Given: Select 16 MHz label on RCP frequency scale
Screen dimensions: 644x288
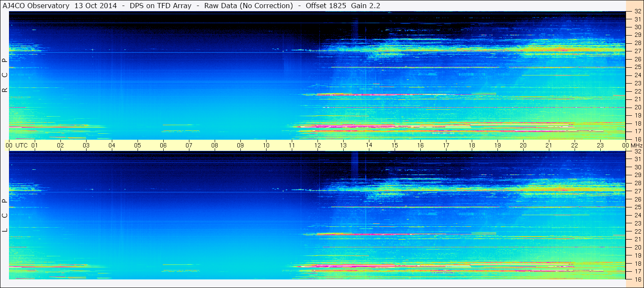Looking at the screenshot, I should [637, 139].
